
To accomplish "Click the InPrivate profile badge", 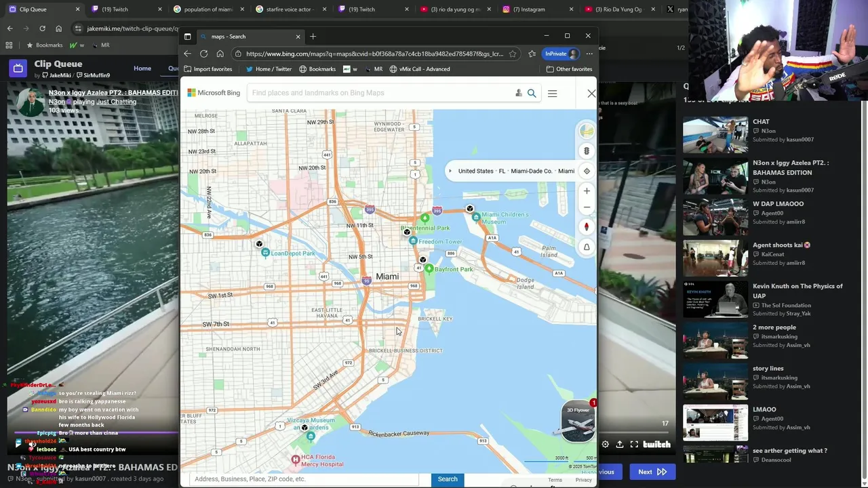I will coord(561,54).
